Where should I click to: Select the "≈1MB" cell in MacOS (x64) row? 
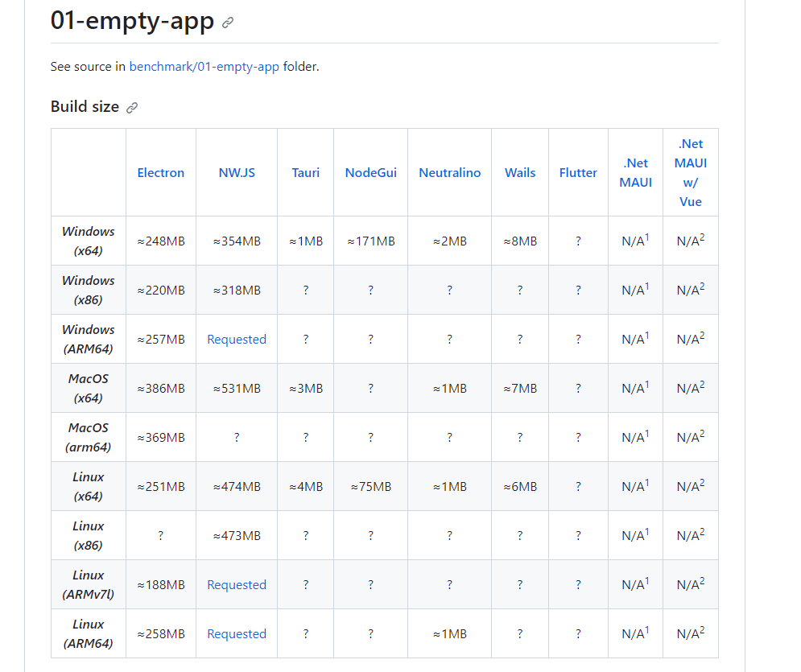coord(449,389)
